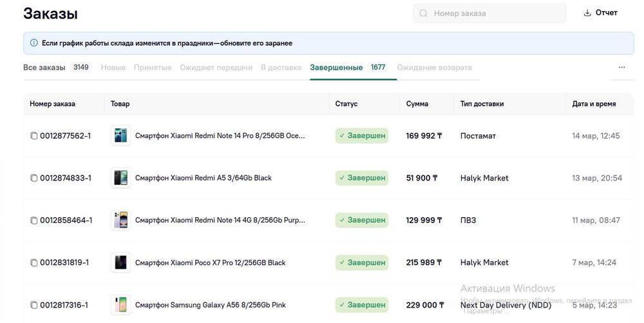Image resolution: width=644 pixels, height=323 pixels.
Task: Click Завершен status badge for order 0012877562-1
Action: coord(362,135)
